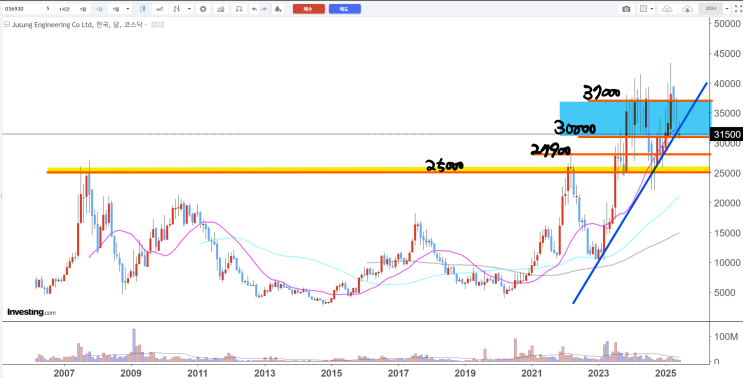Screen dimensions: 743x378
Task: Click the symbol input showing 036930
Action: point(22,9)
